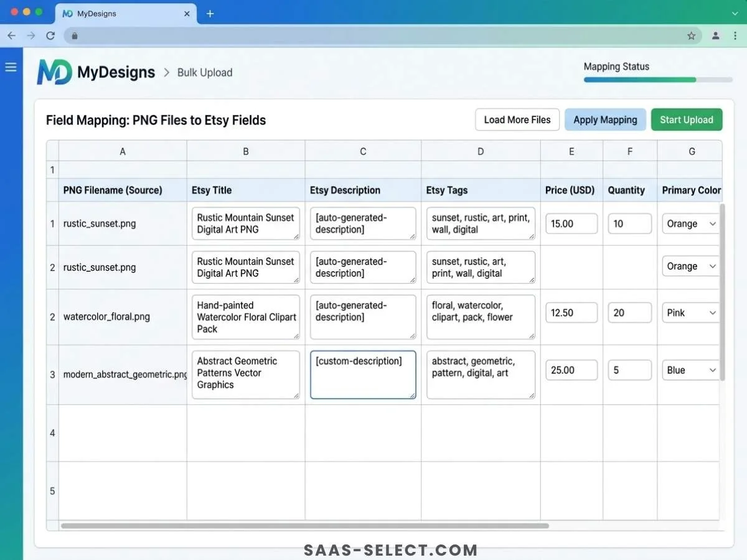Image resolution: width=747 pixels, height=560 pixels.
Task: Edit the watercolor_floral description field
Action: coord(363,317)
